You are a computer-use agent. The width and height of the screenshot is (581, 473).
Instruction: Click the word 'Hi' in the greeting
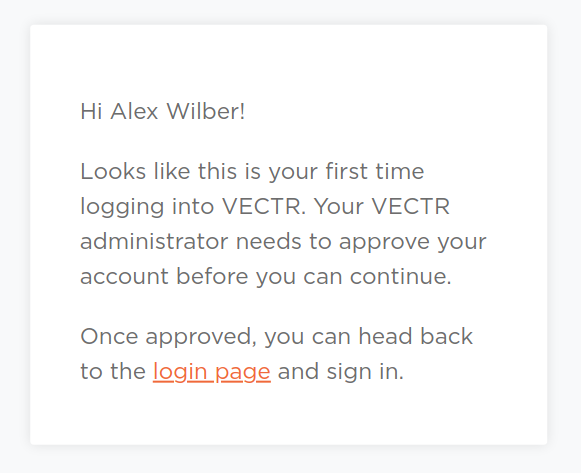(91, 111)
